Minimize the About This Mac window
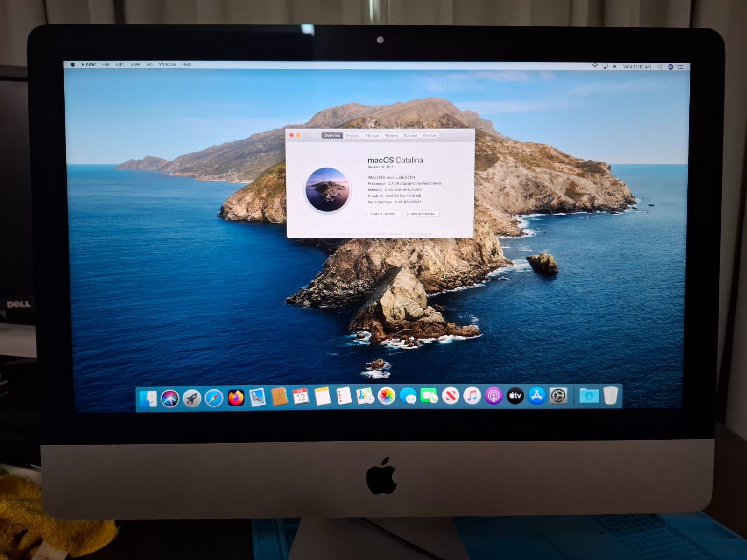Screen dimensions: 747x560 tap(298, 135)
